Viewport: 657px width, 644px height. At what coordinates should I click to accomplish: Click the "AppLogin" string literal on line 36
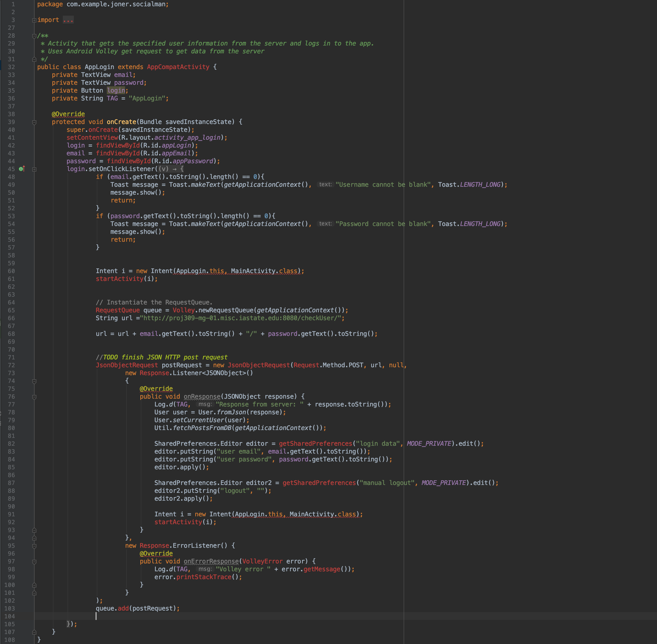(x=147, y=98)
